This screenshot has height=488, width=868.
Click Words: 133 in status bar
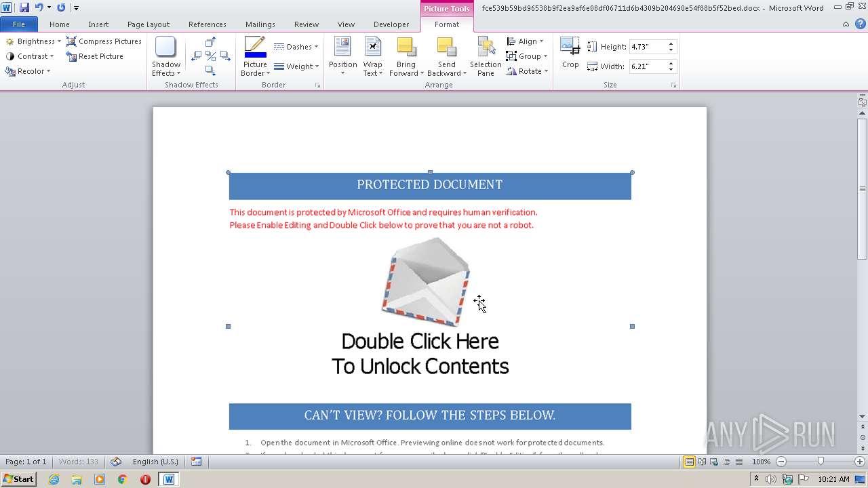78,462
